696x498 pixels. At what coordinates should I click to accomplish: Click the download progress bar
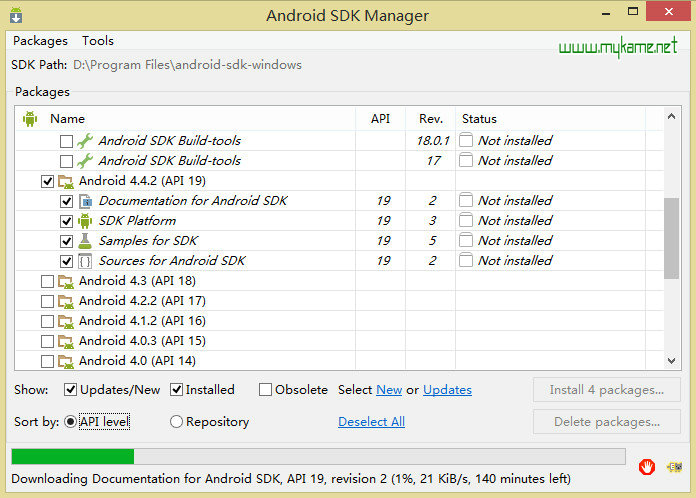[318, 456]
